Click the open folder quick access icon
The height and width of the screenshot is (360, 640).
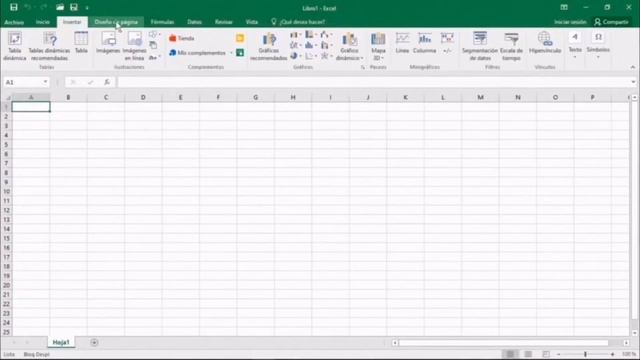60,7
